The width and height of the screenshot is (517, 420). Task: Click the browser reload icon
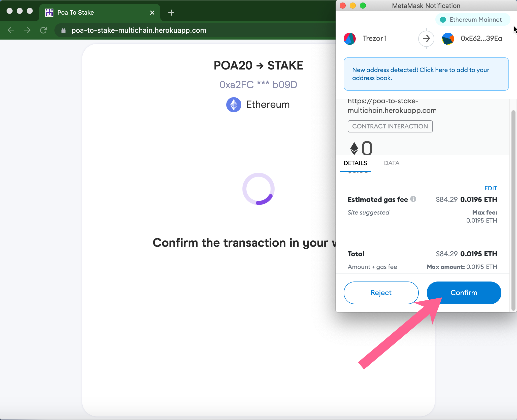(43, 30)
